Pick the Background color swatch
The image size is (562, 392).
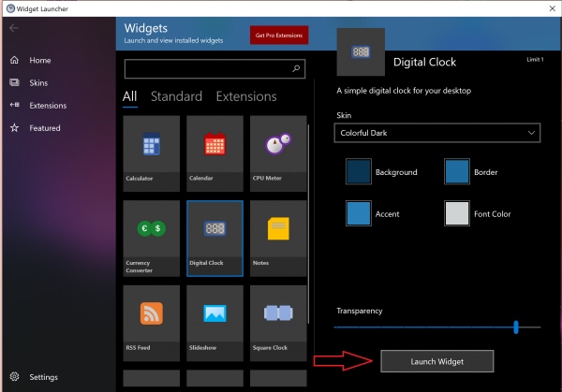[359, 171]
